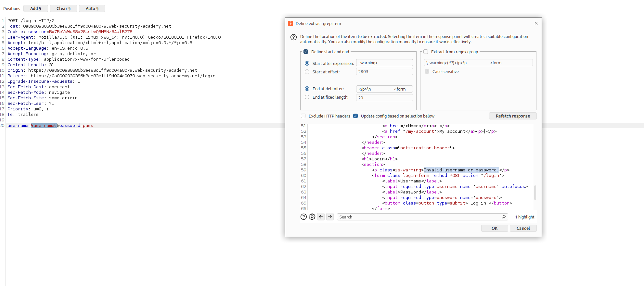
Task: Click the Refetch response button
Action: point(513,116)
